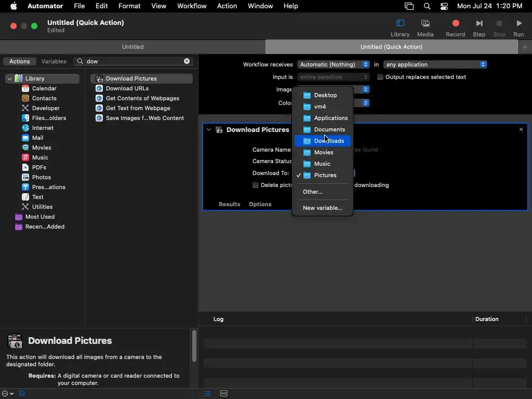The height and width of the screenshot is (399, 532).
Task: Open the action menu at bottom left
Action: 7,393
